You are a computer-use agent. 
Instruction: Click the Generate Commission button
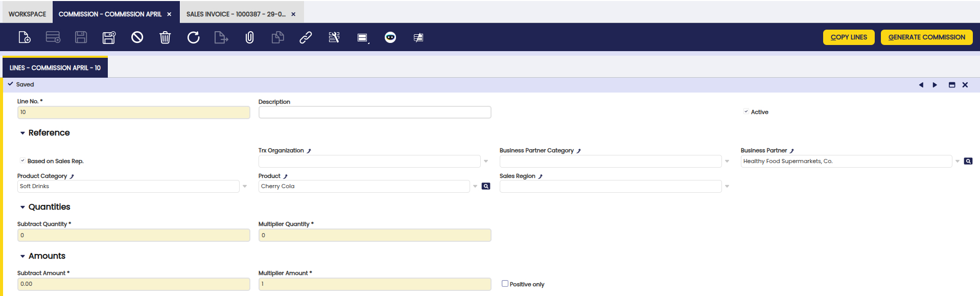pyautogui.click(x=926, y=37)
